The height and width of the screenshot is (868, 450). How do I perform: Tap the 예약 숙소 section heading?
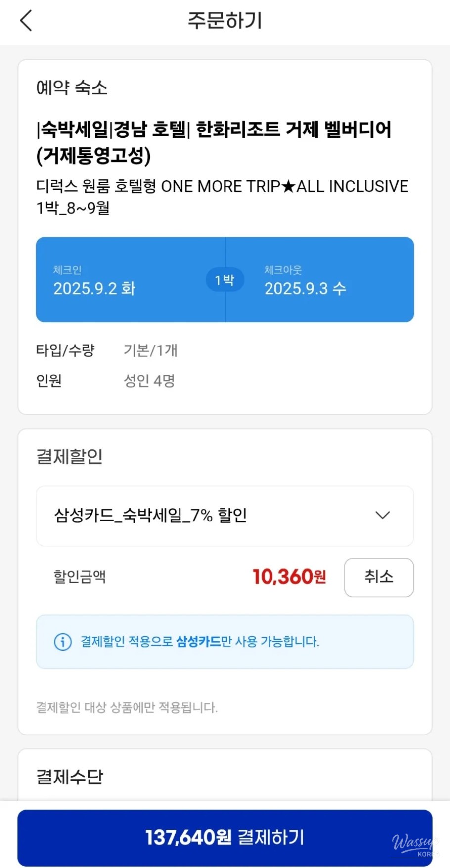(x=72, y=88)
